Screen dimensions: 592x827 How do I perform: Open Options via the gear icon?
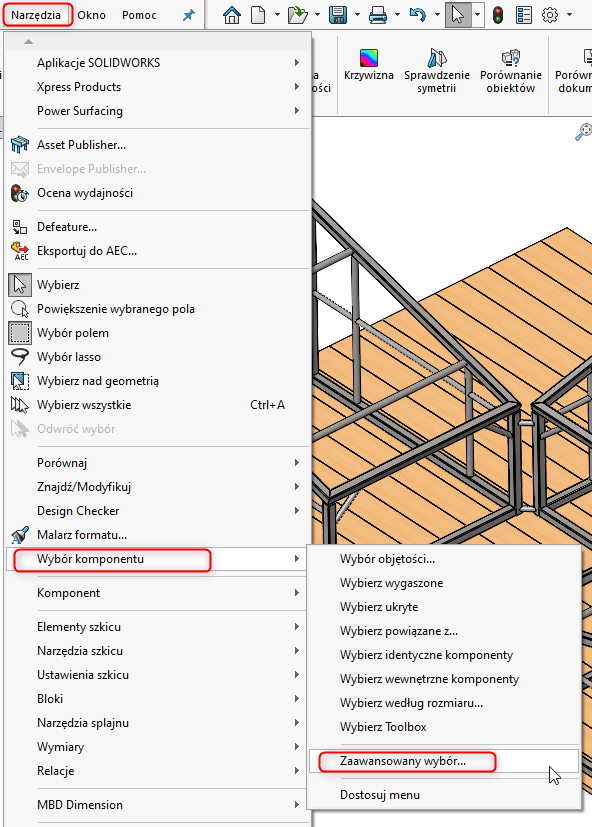pos(550,15)
